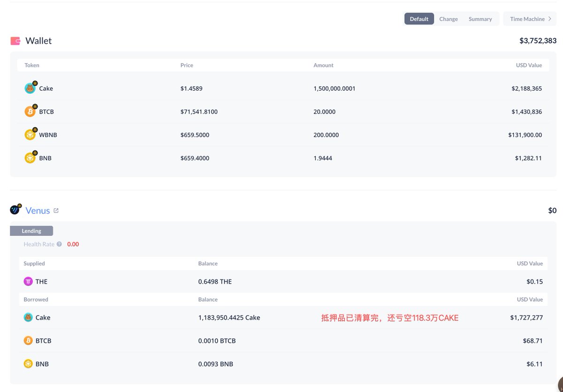Screen dimensions: 563x392
Task: Click the Amount column header
Action: pyautogui.click(x=323, y=65)
